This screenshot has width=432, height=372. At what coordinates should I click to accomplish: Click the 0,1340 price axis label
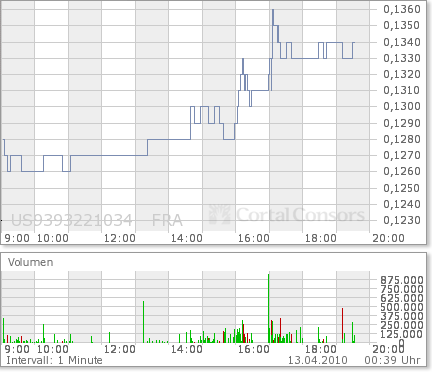(x=402, y=42)
